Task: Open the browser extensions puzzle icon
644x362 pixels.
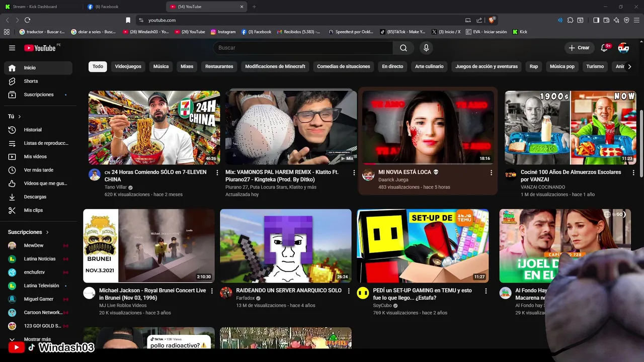Action: click(570, 20)
